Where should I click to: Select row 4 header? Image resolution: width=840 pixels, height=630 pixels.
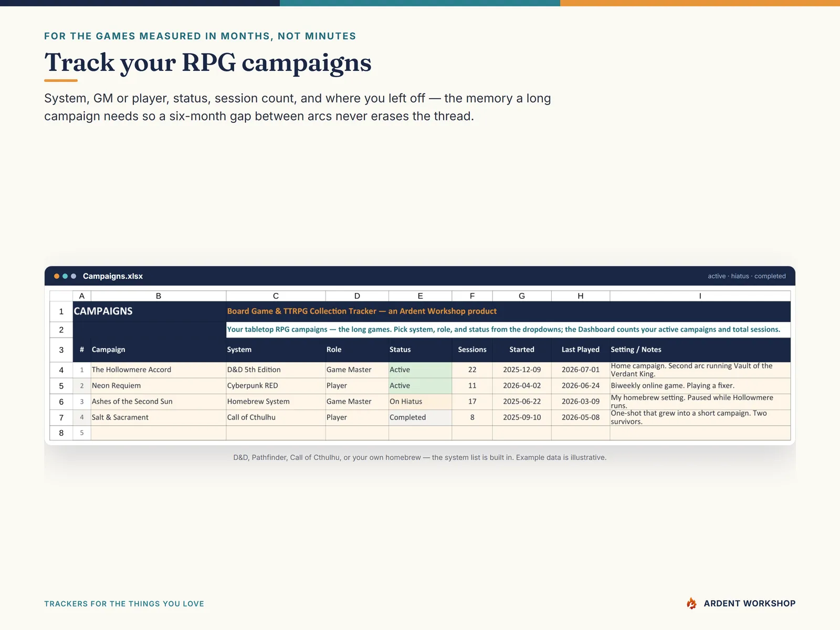(x=61, y=370)
